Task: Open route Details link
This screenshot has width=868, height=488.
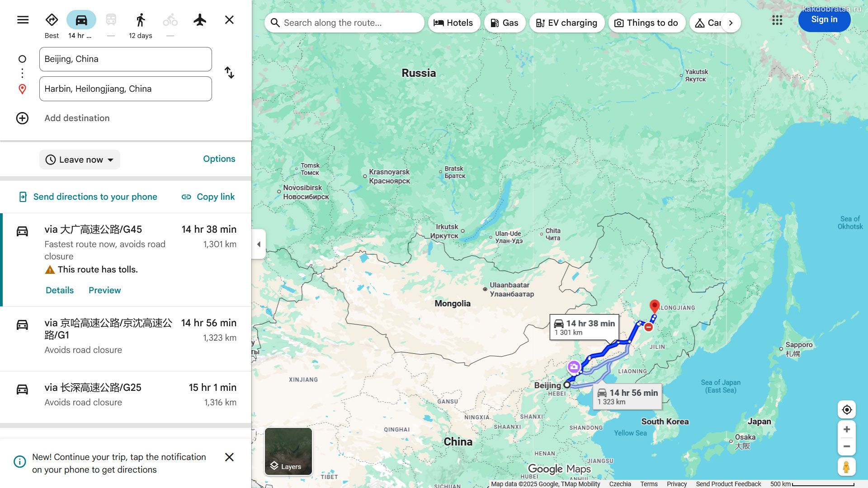Action: click(x=60, y=290)
